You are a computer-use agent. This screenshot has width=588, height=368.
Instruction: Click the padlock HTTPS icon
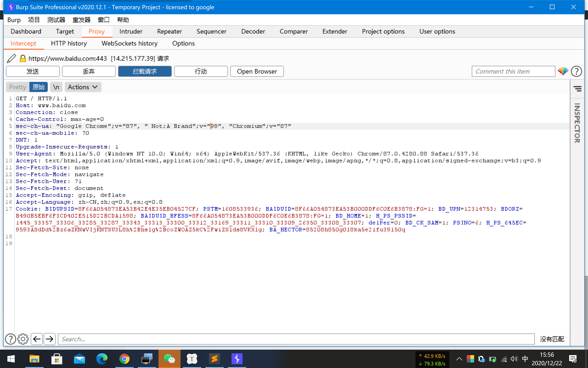pos(23,58)
